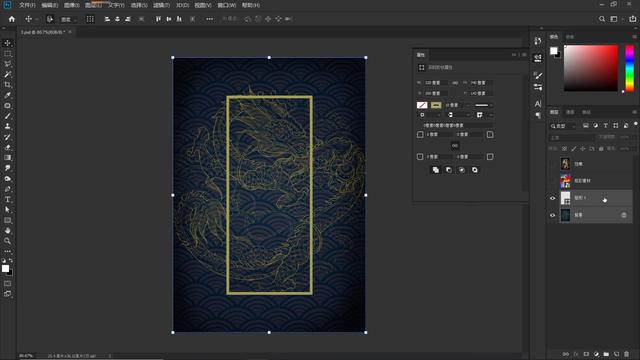Viewport: 640px width, 360px height.
Task: Select the Move tool in the toolbox
Action: [x=7, y=43]
